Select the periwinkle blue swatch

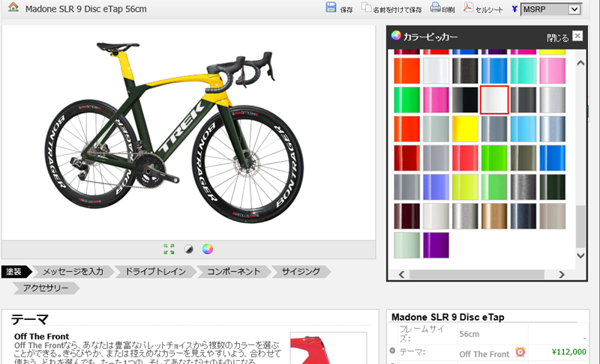[x=436, y=187]
